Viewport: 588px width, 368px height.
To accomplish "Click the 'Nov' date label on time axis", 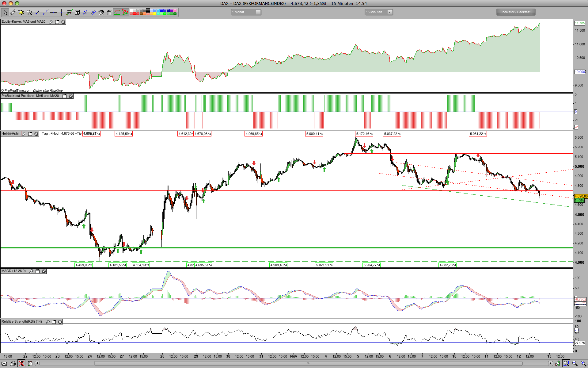I will (294, 356).
